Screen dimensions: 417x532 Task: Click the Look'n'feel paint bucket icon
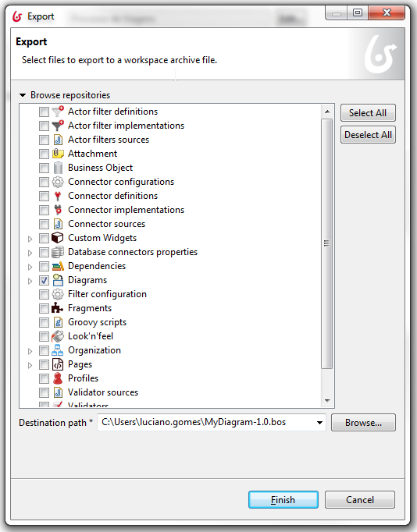57,336
